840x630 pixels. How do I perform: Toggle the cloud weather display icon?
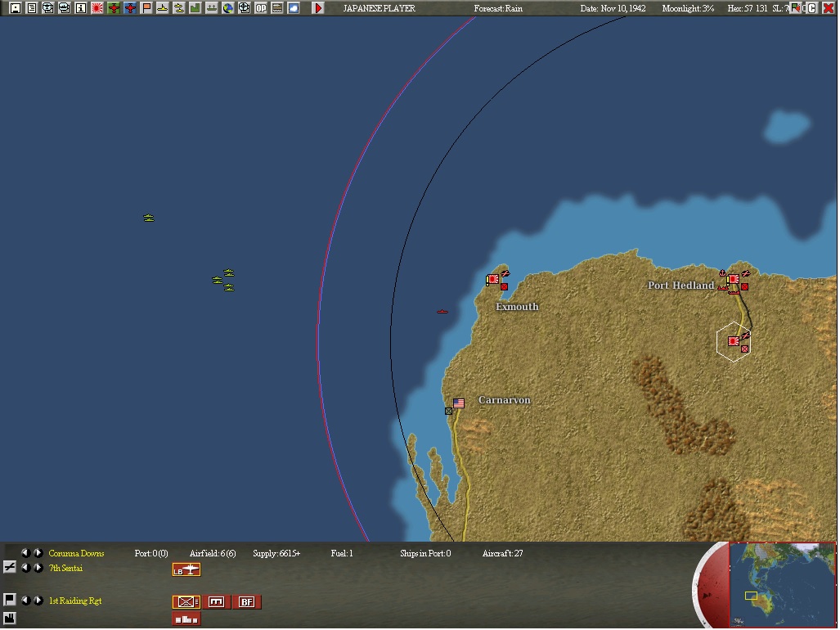click(x=294, y=8)
